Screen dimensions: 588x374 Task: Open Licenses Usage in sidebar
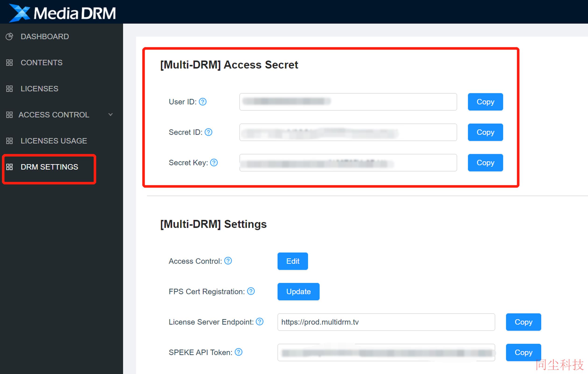54,141
